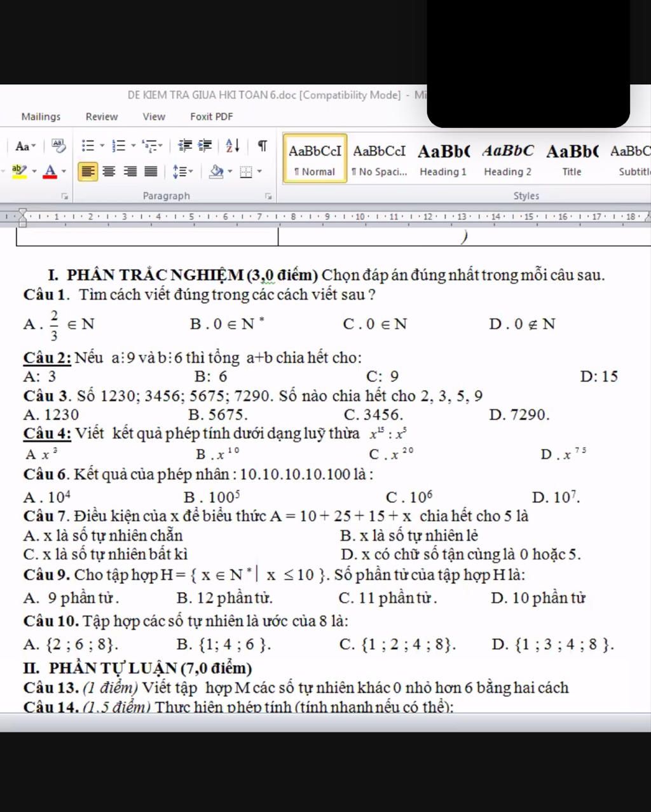This screenshot has width=651, height=812.
Task: Click the horizontal ruler at mark 10
Action: [360, 217]
